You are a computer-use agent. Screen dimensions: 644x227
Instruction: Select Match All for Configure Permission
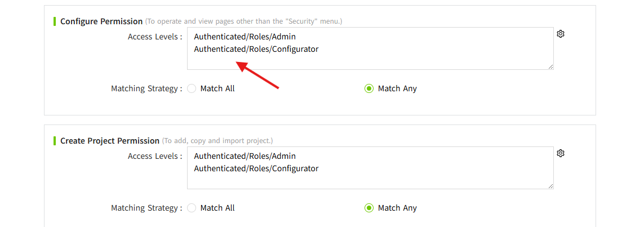click(192, 88)
